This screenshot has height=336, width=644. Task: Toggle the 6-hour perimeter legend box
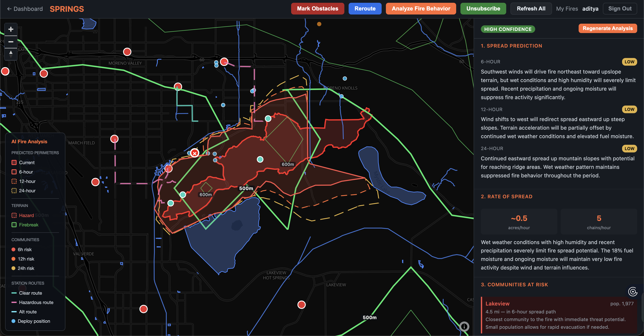(14, 172)
